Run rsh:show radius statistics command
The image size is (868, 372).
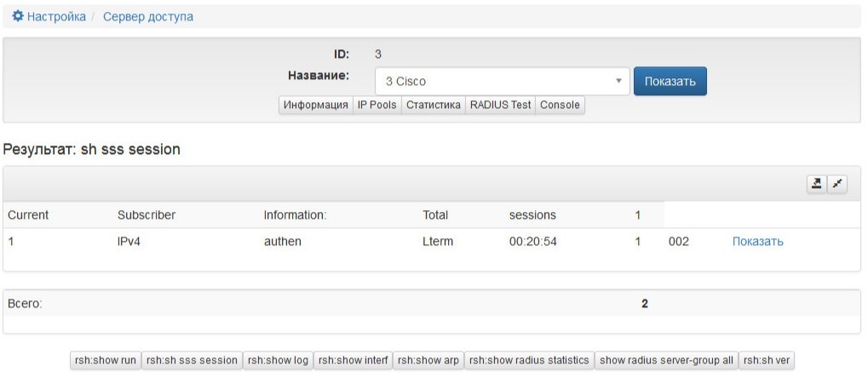(529, 360)
